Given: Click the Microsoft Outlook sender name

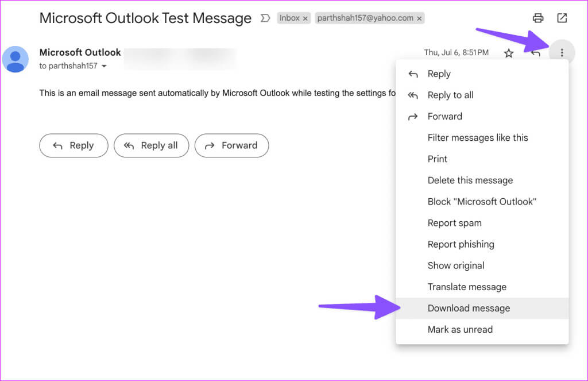Looking at the screenshot, I should click(x=80, y=52).
